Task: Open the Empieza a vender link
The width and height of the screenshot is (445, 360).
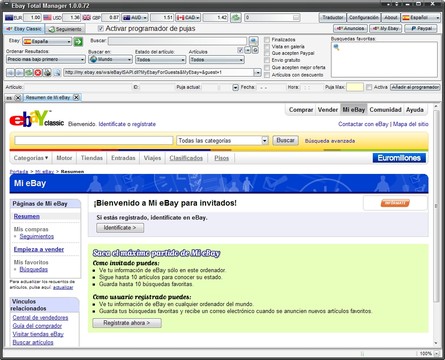Action: [39, 249]
